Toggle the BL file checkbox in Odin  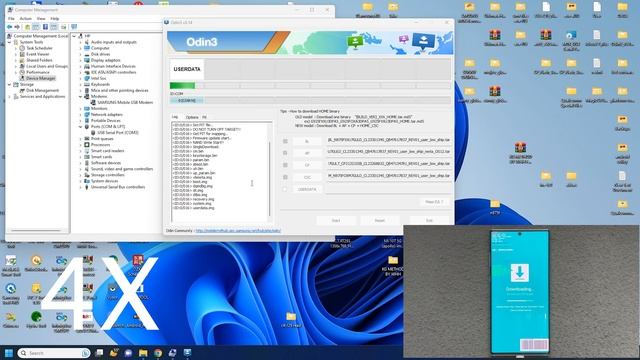click(x=285, y=141)
